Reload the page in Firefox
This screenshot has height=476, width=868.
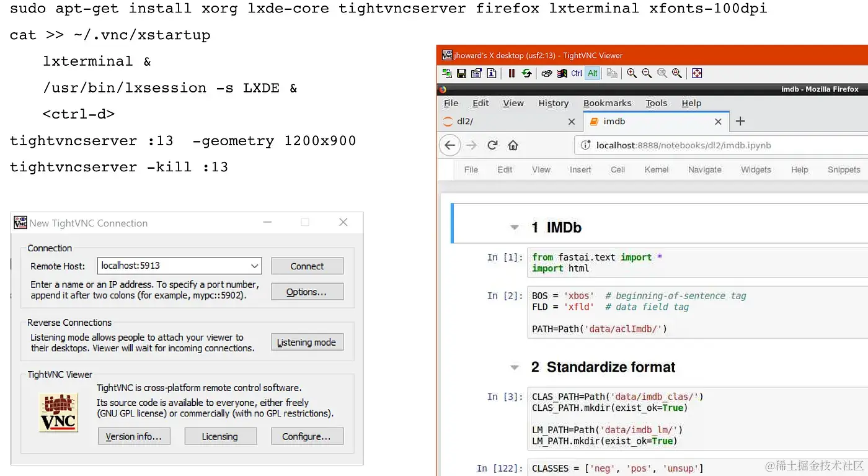click(x=492, y=145)
